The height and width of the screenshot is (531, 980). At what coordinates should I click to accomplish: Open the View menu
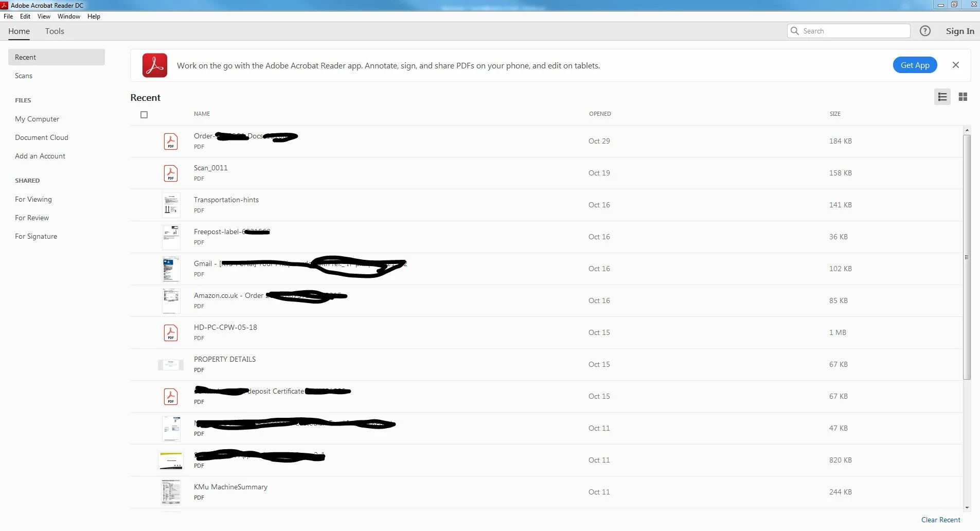[44, 16]
